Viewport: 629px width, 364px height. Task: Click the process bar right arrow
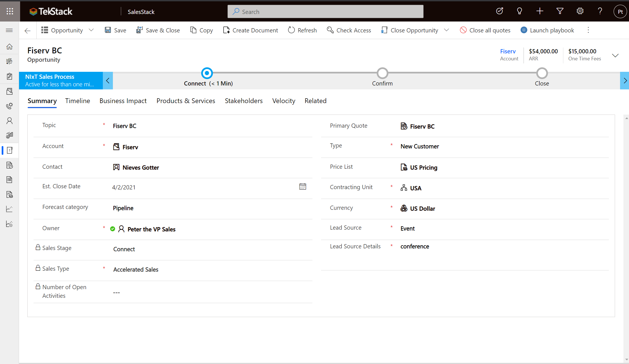pos(625,81)
